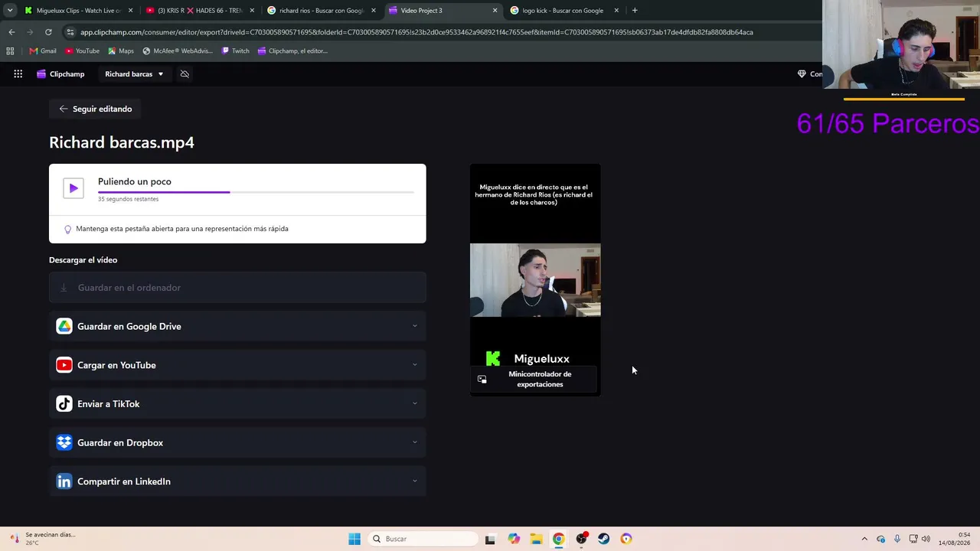Close the KRIS R HADES 66 tab
Image resolution: width=980 pixels, height=551 pixels.
click(x=252, y=11)
